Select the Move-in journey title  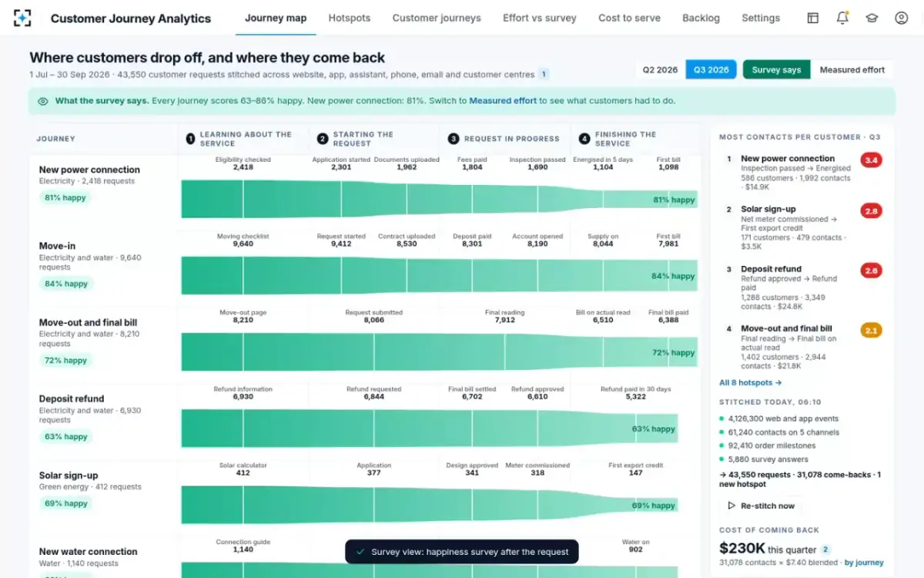point(57,246)
